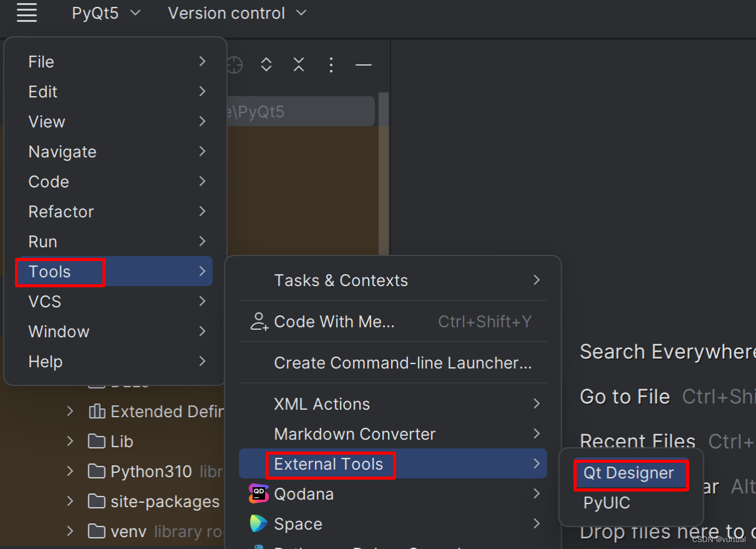
Task: Launch Qt Designer from External Tools
Action: 631,473
